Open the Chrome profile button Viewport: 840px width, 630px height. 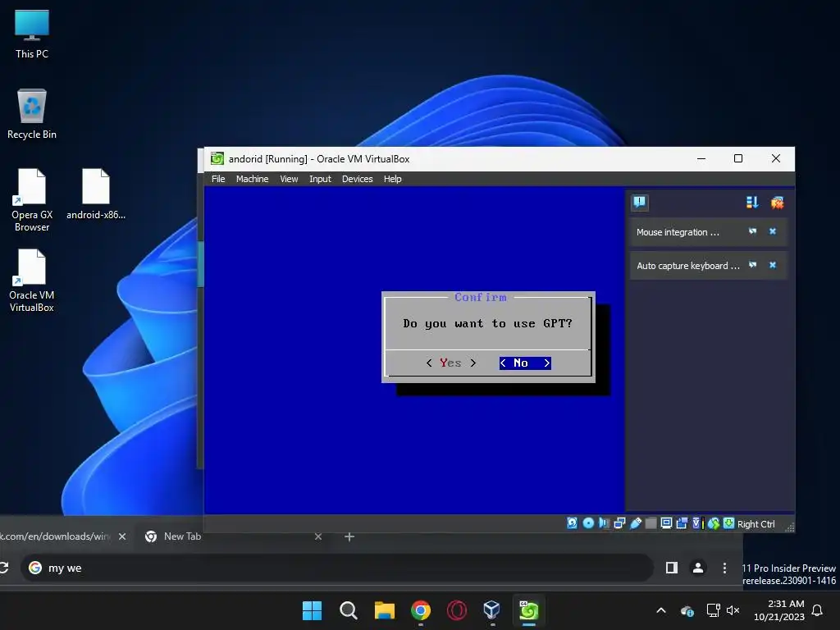(697, 568)
